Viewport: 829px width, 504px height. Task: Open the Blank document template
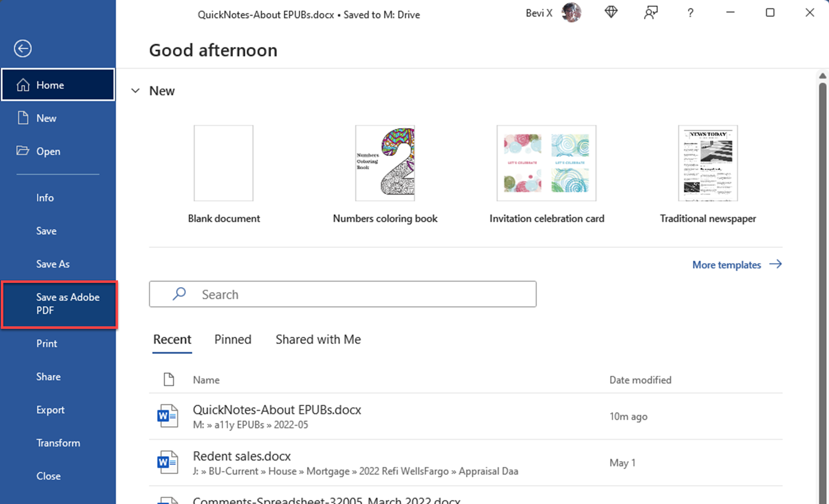point(224,163)
